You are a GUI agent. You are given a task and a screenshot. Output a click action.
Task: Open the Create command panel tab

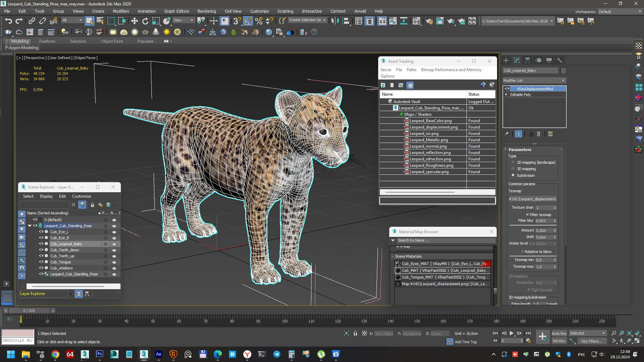pyautogui.click(x=506, y=60)
